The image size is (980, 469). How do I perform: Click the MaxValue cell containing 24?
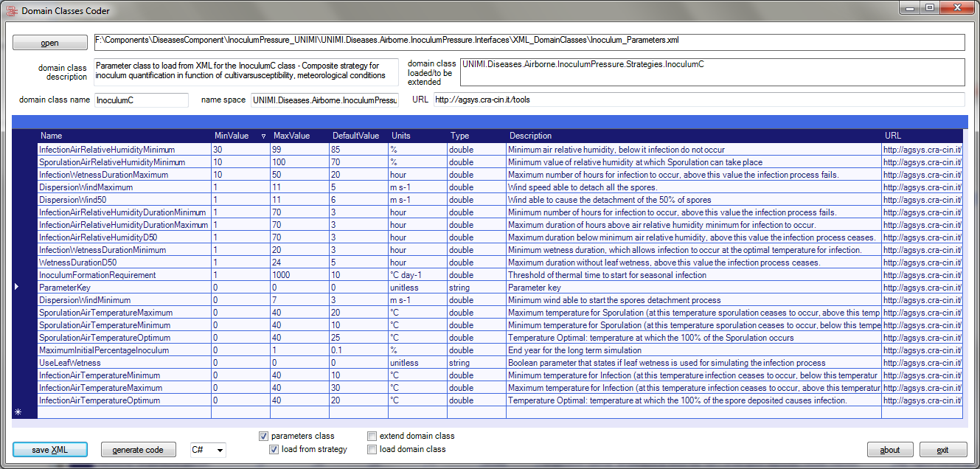[x=299, y=263]
